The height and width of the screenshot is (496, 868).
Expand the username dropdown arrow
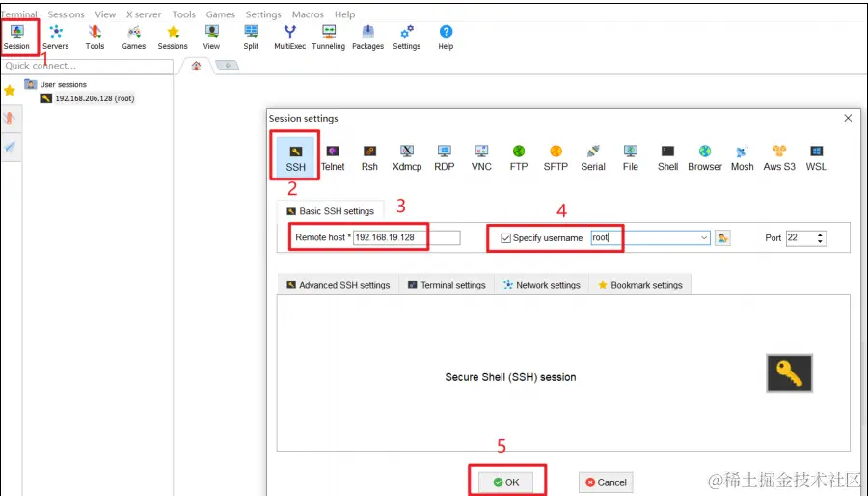704,238
